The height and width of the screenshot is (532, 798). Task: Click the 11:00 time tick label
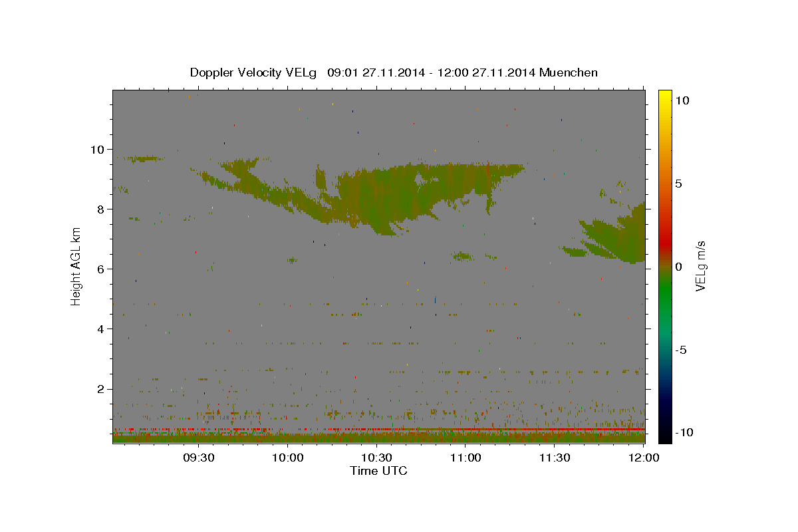click(465, 458)
